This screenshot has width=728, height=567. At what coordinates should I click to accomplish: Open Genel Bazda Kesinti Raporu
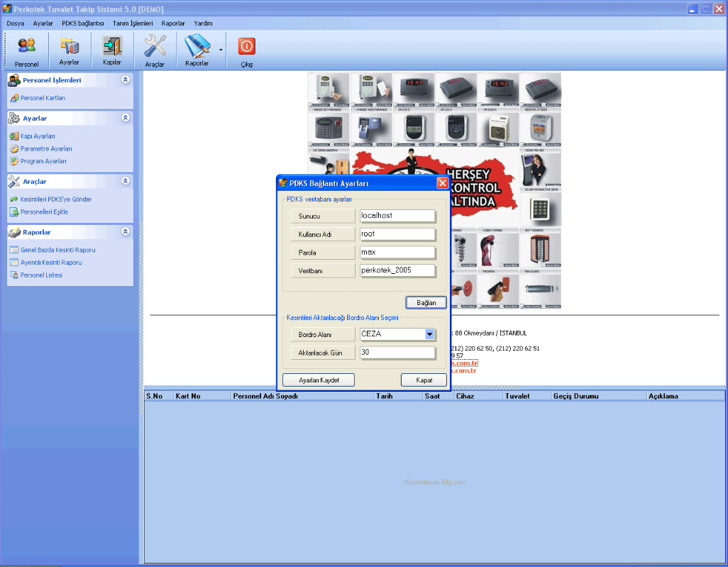(57, 250)
